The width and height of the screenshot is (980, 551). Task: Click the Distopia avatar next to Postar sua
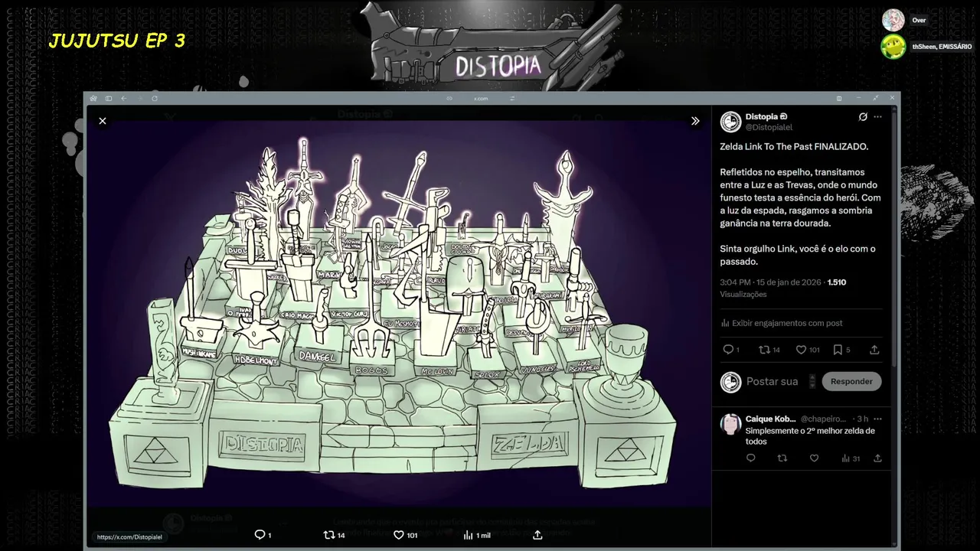(x=730, y=382)
